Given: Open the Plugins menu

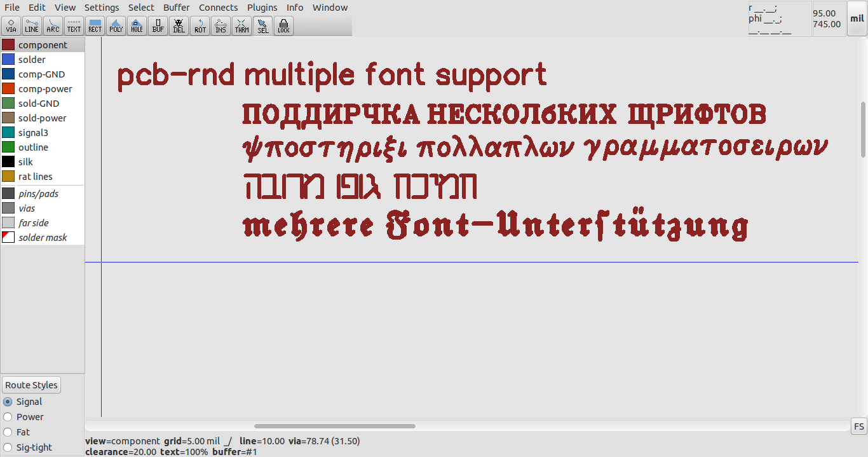Looking at the screenshot, I should coord(262,8).
